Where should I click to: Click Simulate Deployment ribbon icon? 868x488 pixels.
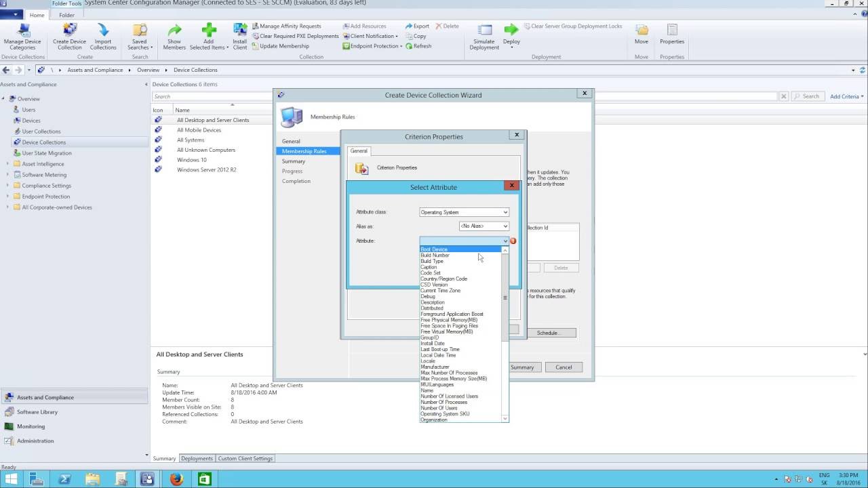click(x=484, y=37)
